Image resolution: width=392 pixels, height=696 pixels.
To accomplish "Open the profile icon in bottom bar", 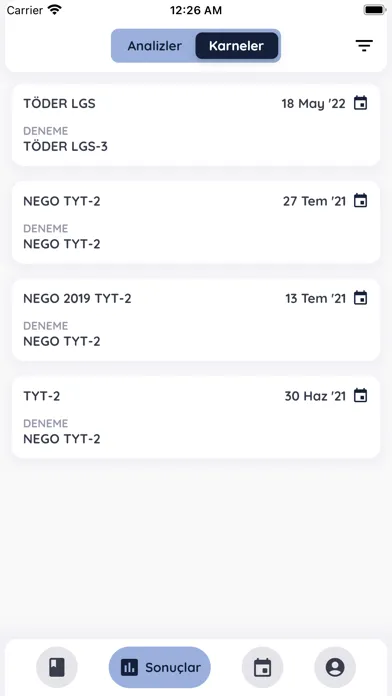I will click(x=335, y=667).
